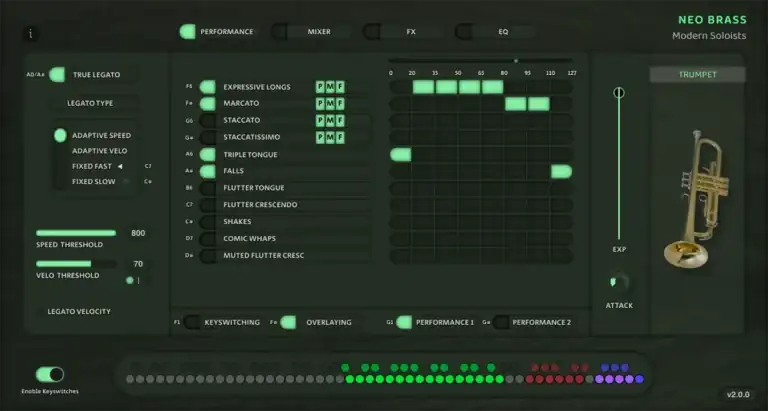Toggle Overlaying mode

288,322
